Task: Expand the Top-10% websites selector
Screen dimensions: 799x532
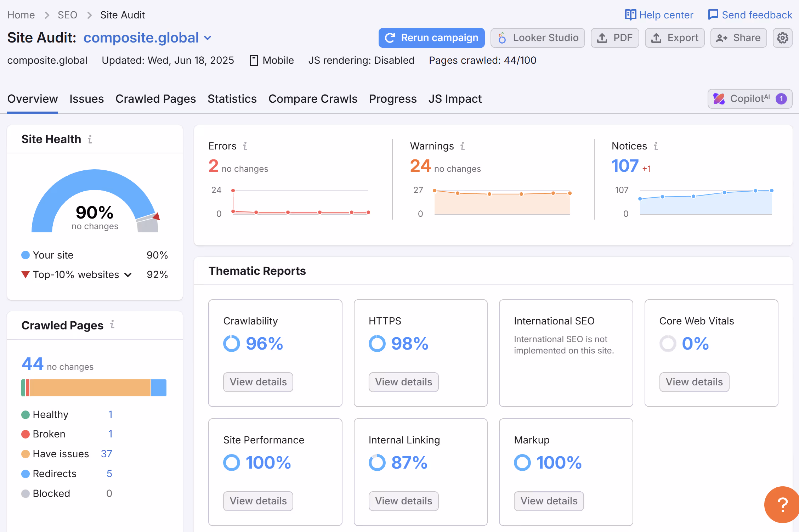Action: 128,275
